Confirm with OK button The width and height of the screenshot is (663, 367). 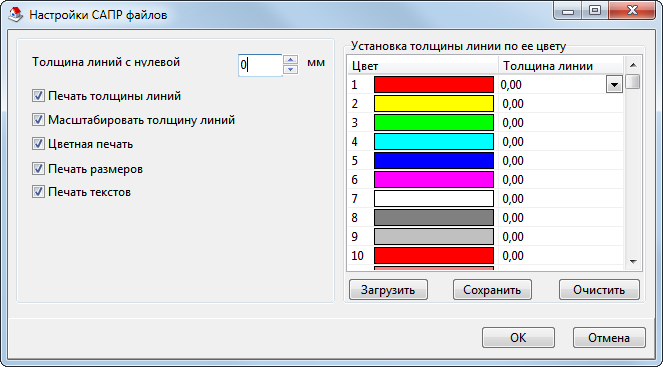coord(518,337)
